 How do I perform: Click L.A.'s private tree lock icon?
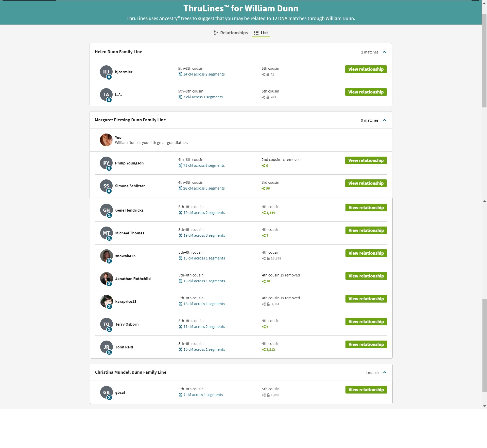[268, 97]
